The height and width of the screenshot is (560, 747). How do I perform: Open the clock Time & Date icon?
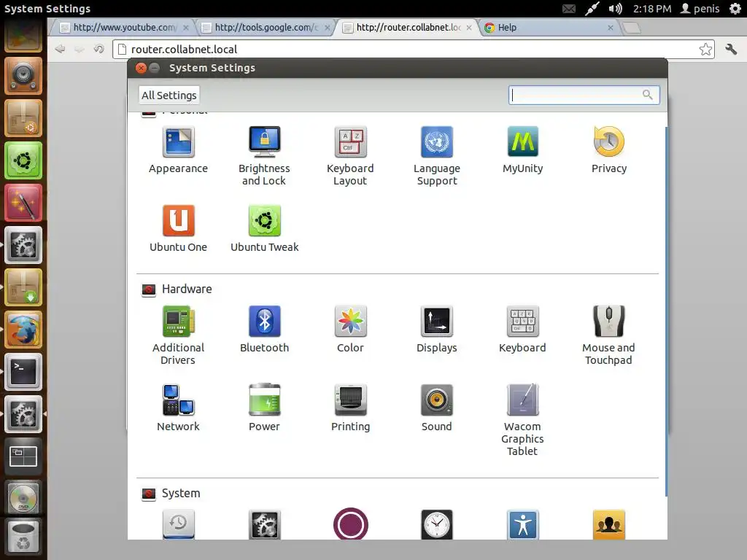point(437,524)
